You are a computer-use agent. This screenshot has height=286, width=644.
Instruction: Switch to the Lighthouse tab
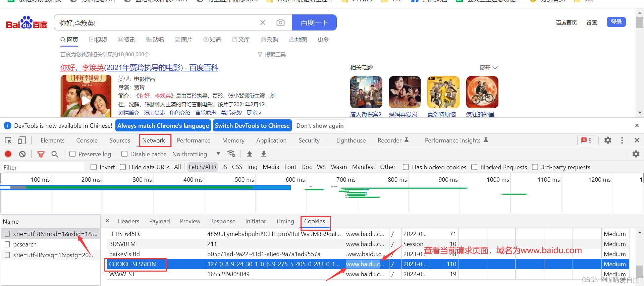[351, 140]
